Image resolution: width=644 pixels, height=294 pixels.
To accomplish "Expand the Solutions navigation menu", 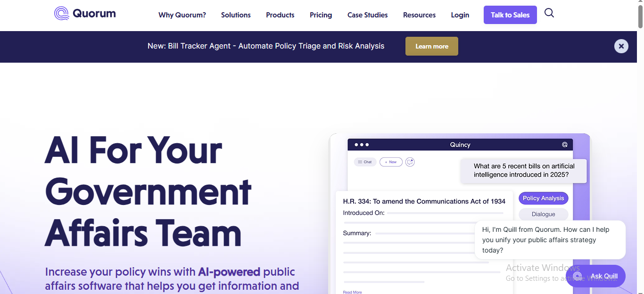I will pyautogui.click(x=236, y=15).
